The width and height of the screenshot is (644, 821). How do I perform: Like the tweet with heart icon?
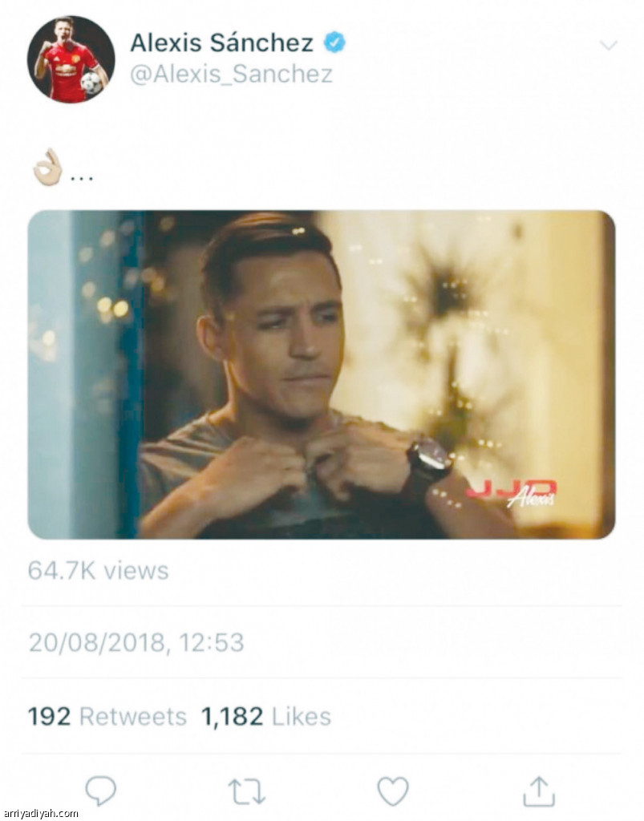tap(393, 791)
